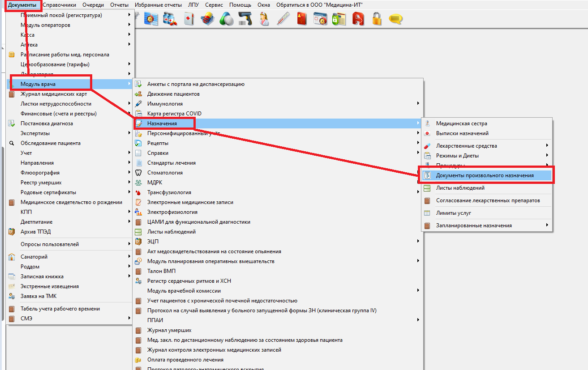Click the green and white pills icon
Screen dimensions: 588x370
click(227, 19)
